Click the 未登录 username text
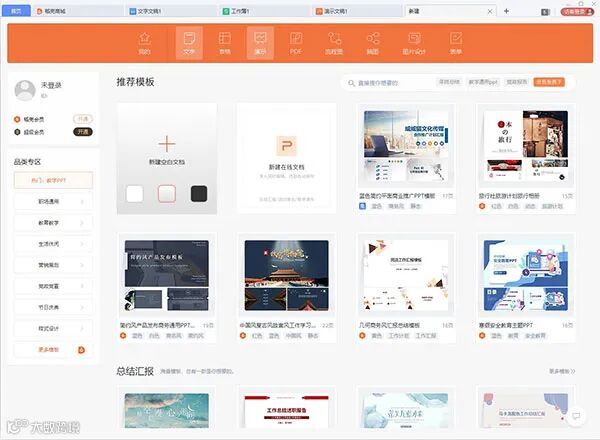 (51, 85)
